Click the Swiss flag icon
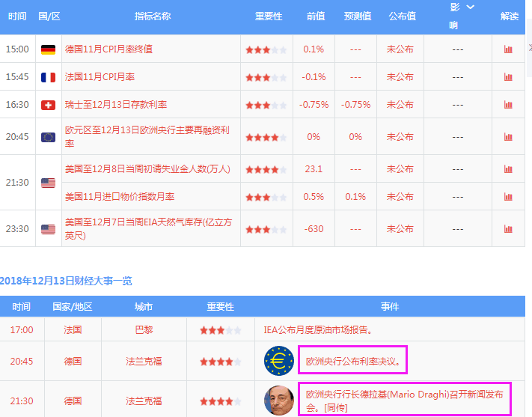 pos(48,105)
